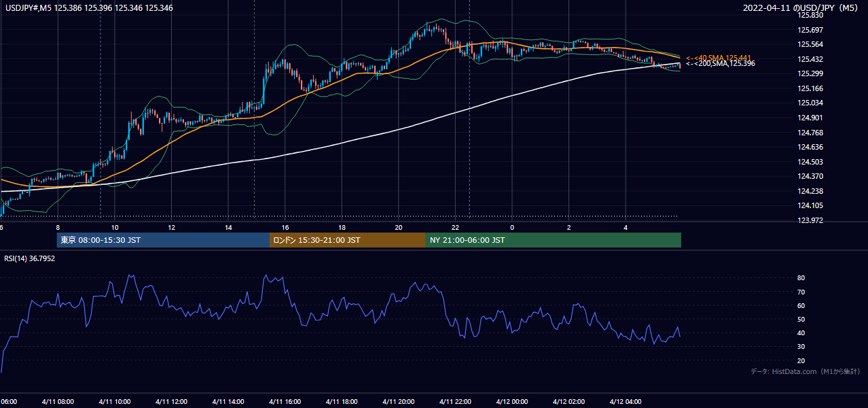Click the bottom time label 4/11 08:00
This screenshot has width=868, height=408.
coord(58,401)
